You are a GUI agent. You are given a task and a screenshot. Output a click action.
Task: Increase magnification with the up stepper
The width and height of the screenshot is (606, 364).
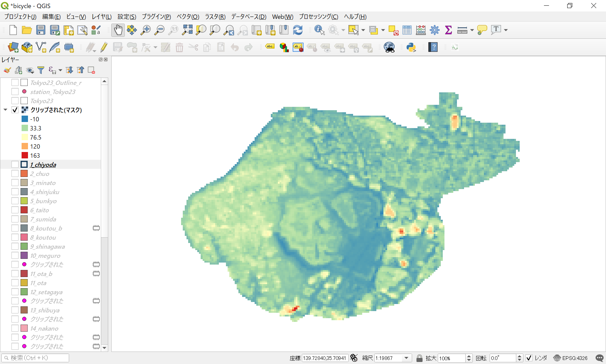[469, 356]
